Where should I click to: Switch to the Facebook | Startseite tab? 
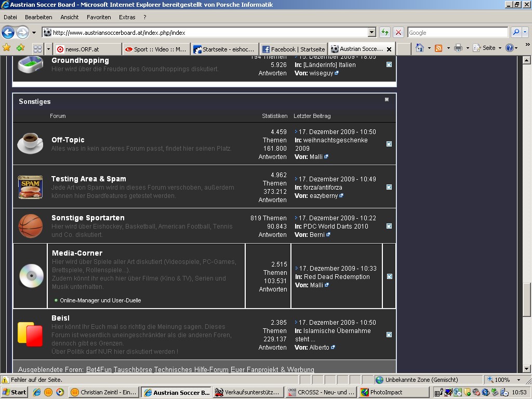point(294,49)
